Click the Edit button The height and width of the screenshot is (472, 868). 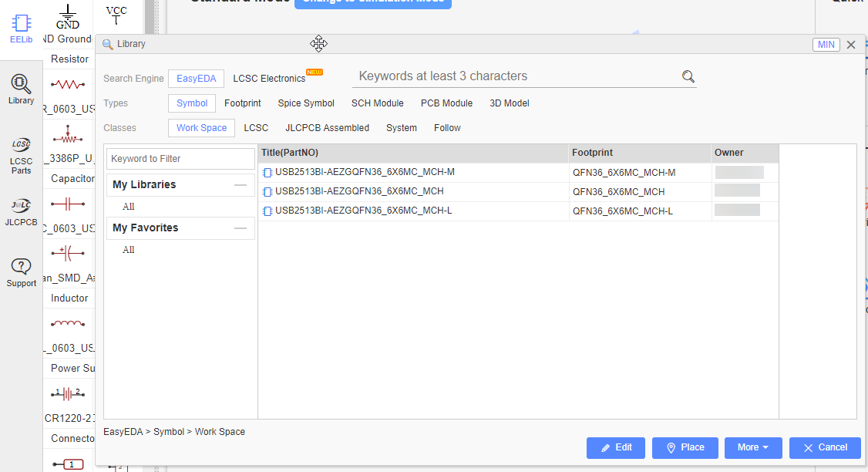[615, 447]
